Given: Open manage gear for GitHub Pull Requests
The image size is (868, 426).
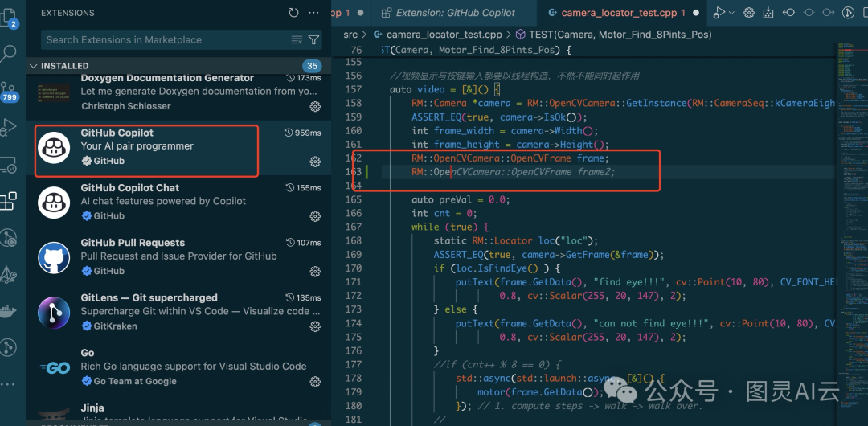Looking at the screenshot, I should 315,272.
